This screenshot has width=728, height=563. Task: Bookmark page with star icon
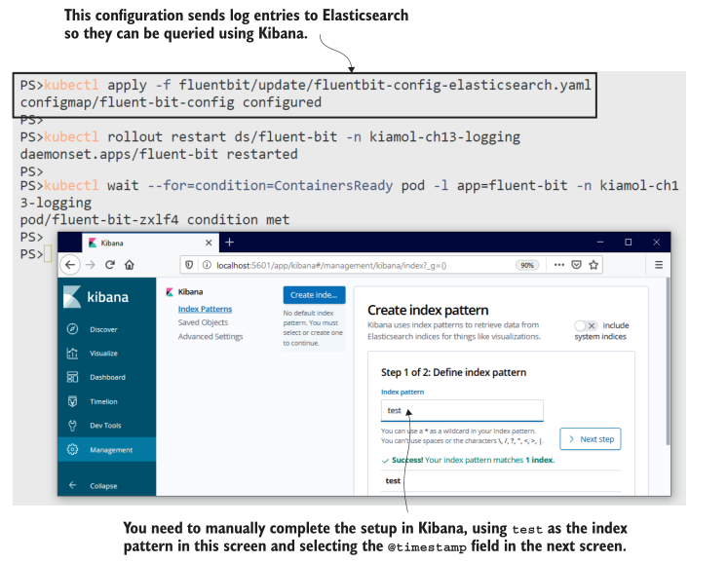pyautogui.click(x=594, y=264)
